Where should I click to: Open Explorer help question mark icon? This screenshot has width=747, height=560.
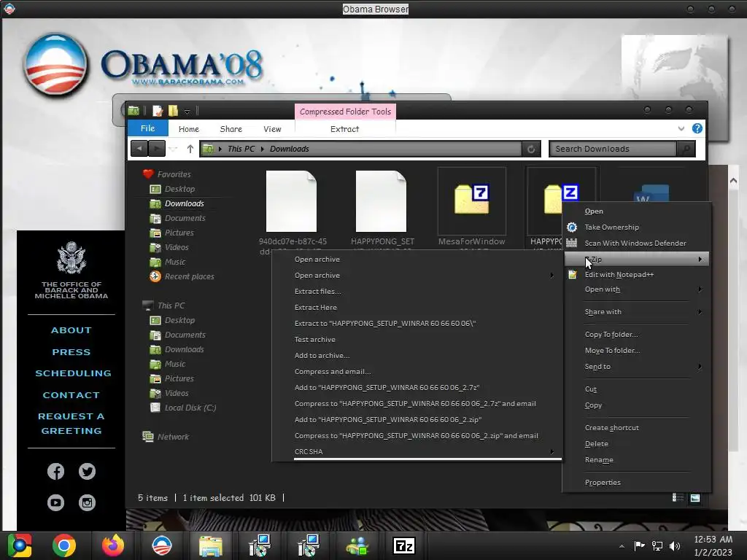coord(697,128)
